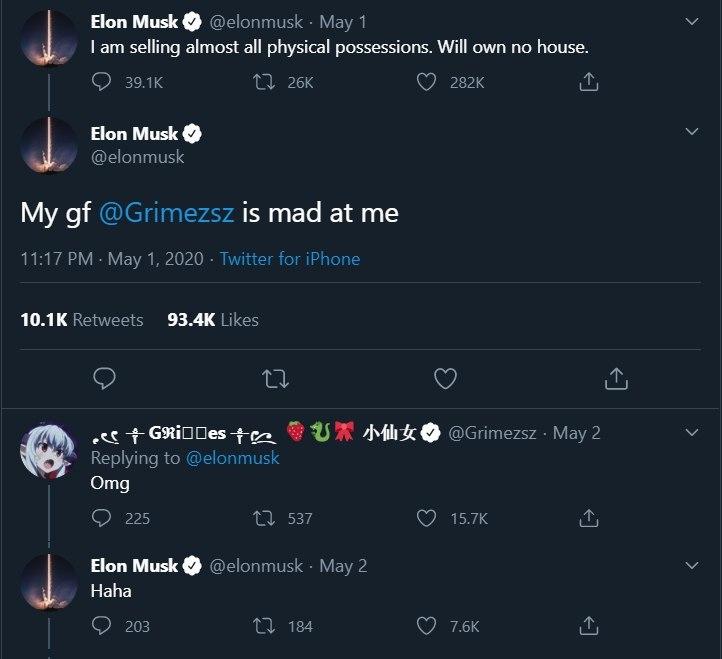View the 10.1K Retweets list
The height and width of the screenshot is (659, 722).
pyautogui.click(x=82, y=320)
